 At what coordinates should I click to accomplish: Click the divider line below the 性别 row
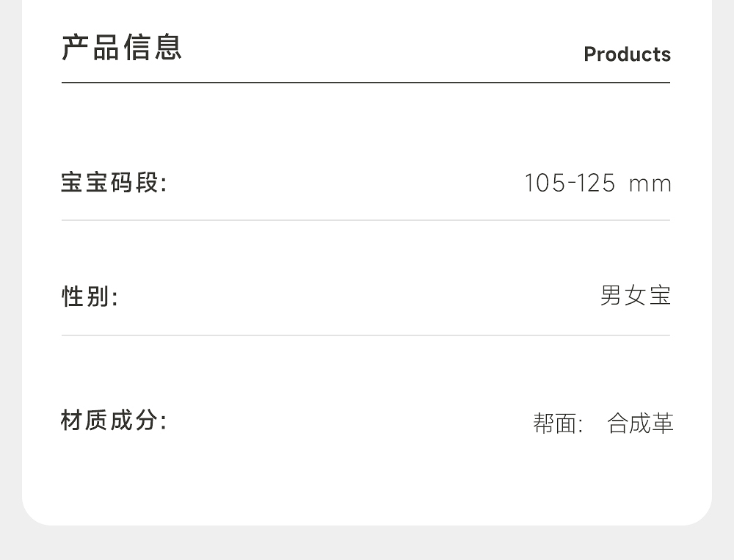366,335
